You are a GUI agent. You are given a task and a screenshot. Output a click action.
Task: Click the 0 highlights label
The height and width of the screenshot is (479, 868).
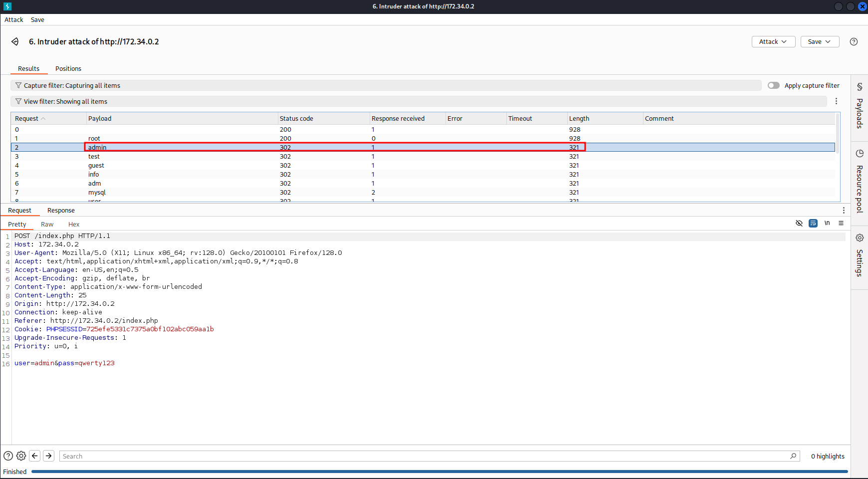click(828, 456)
